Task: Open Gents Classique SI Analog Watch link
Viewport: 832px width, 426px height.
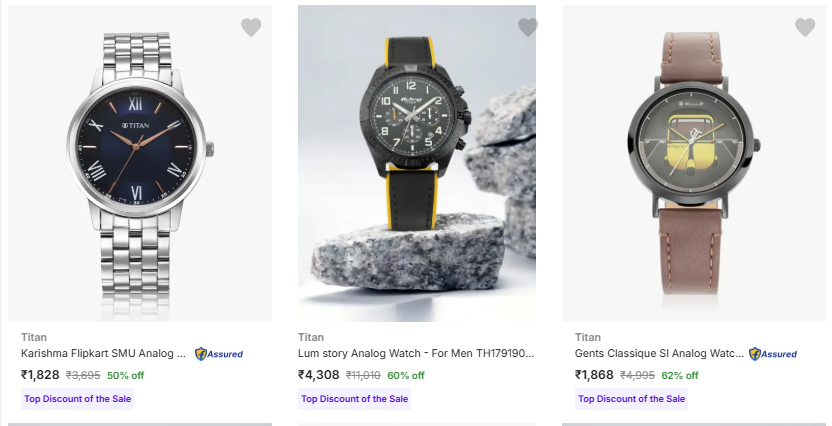Action: point(659,353)
